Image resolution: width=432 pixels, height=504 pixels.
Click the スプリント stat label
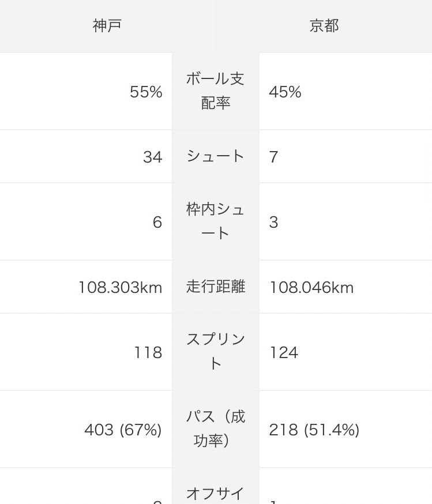215,351
